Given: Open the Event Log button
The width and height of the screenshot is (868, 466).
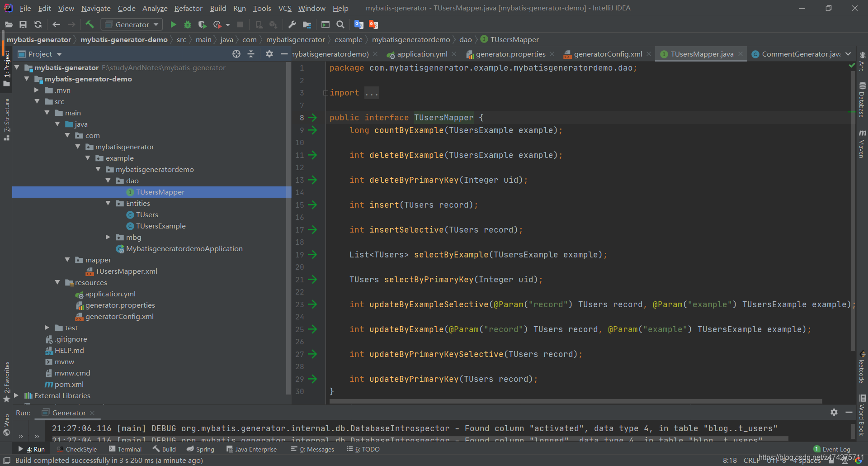Looking at the screenshot, I should tap(832, 449).
